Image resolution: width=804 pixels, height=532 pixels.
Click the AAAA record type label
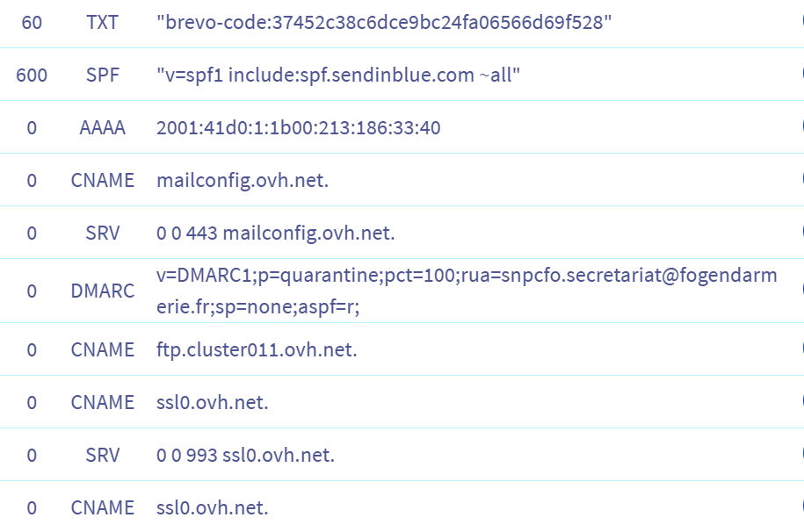(103, 128)
